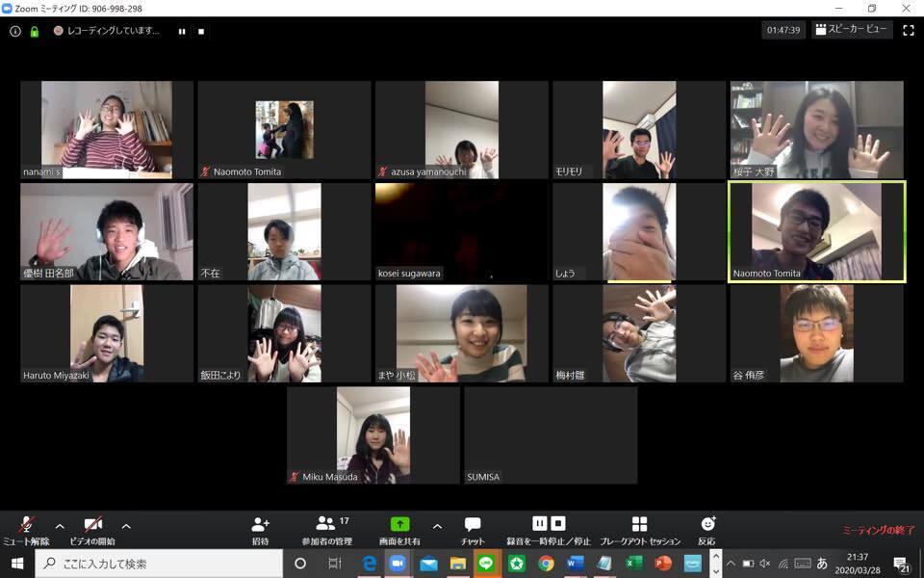
Task: Click End Meeting (ミーティングの終了)
Action: (x=878, y=530)
